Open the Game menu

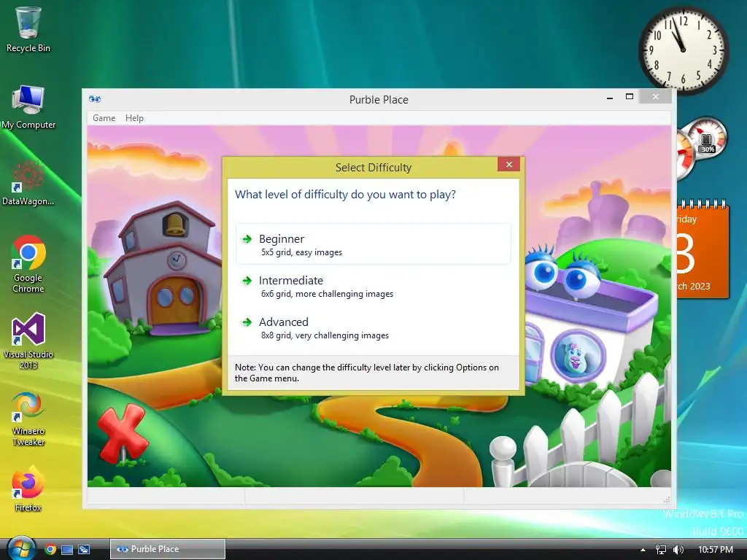[104, 118]
